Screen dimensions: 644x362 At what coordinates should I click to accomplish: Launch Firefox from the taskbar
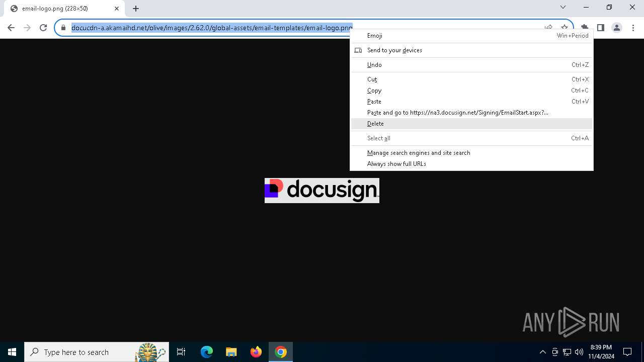(x=256, y=352)
